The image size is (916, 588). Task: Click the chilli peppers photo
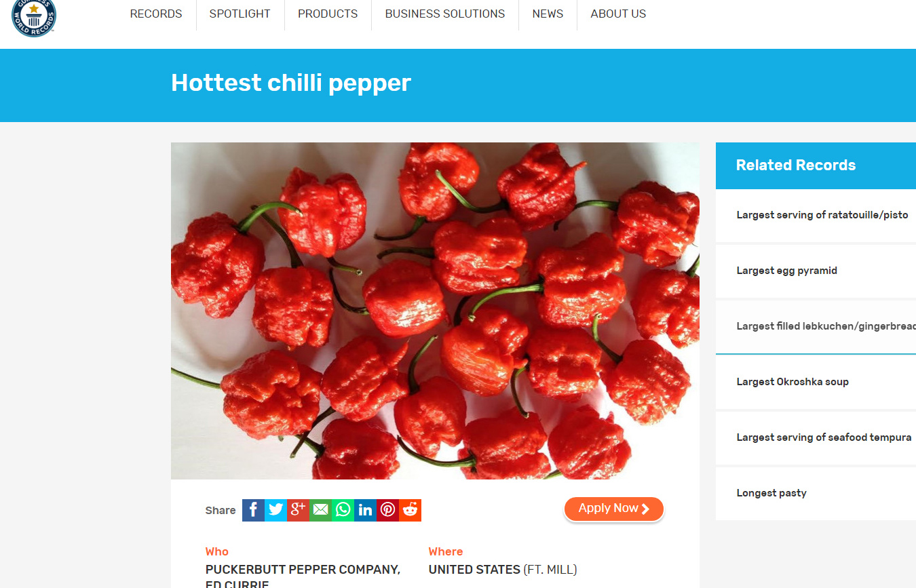point(435,311)
